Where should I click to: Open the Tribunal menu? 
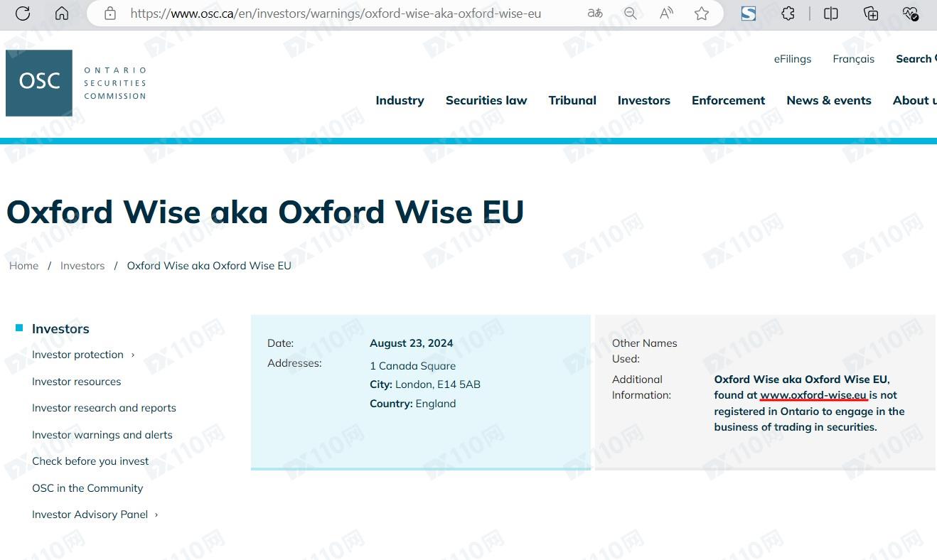click(572, 100)
